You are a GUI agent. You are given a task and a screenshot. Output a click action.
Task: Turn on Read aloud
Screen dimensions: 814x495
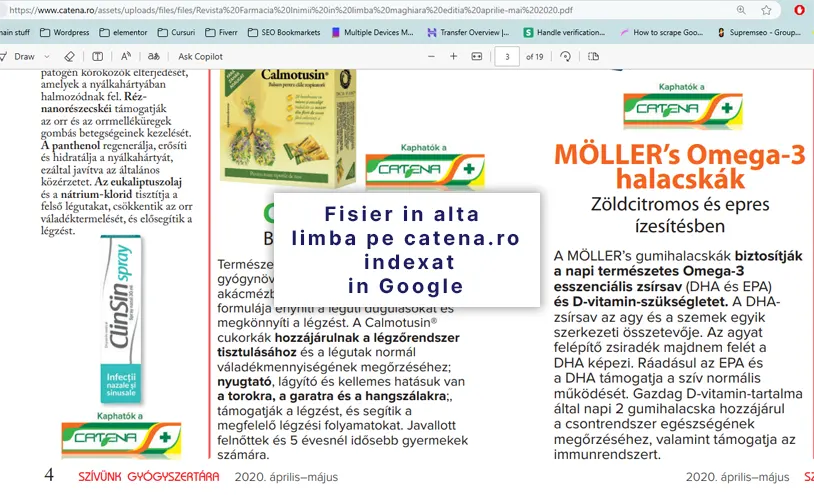pyautogui.click(x=126, y=56)
